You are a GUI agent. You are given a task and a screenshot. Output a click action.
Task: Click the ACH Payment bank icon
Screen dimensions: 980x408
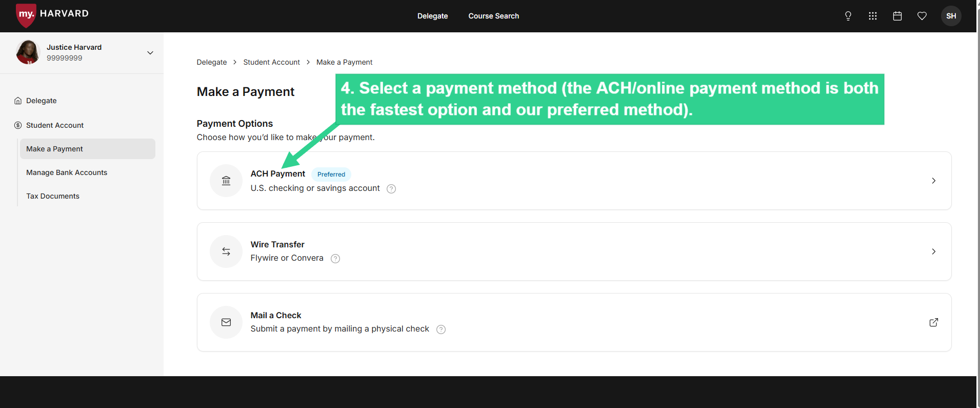[x=226, y=181]
